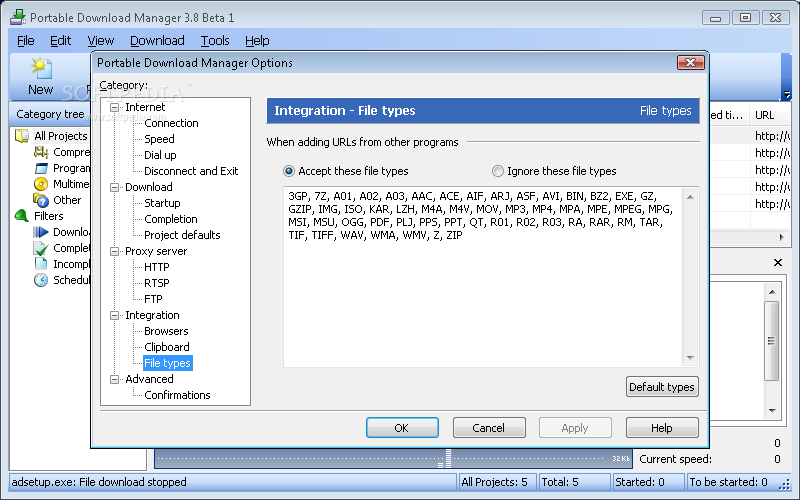
Task: Open the File menu
Action: pyautogui.click(x=26, y=40)
